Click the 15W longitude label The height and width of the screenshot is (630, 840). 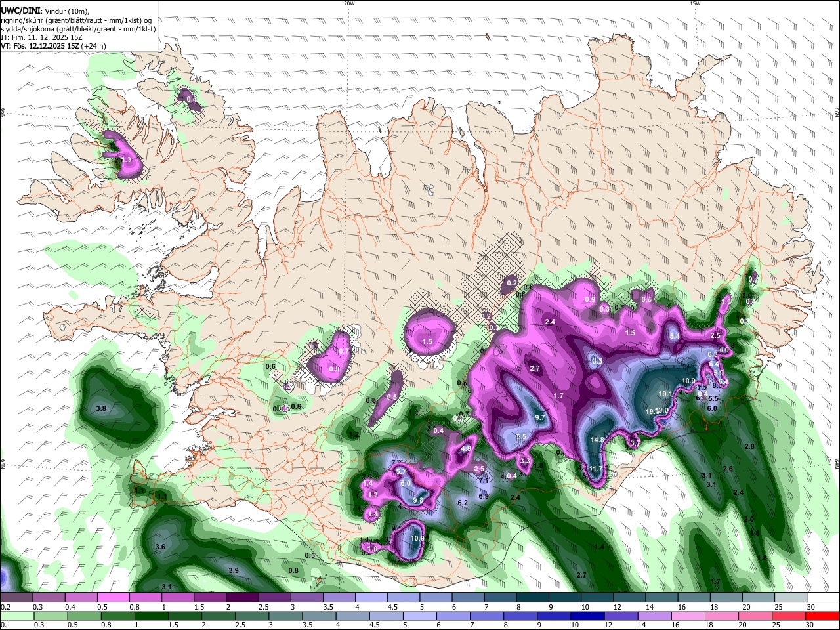(695, 3)
